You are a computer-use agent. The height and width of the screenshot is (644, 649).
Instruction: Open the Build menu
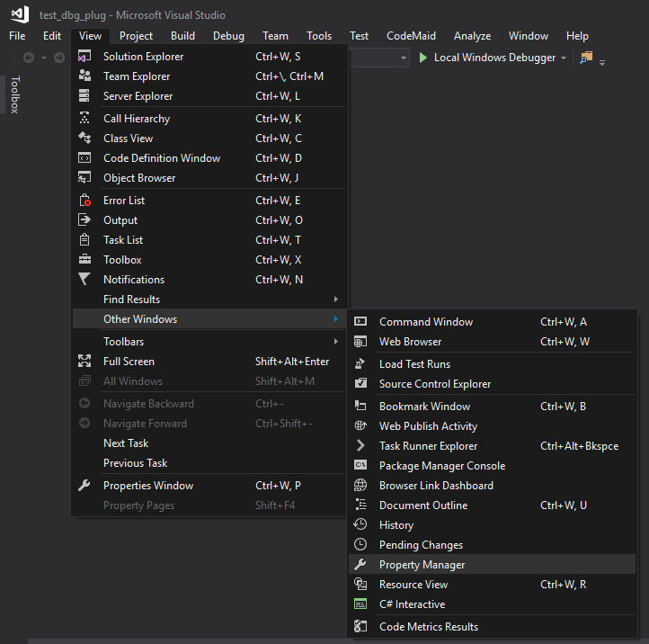182,36
